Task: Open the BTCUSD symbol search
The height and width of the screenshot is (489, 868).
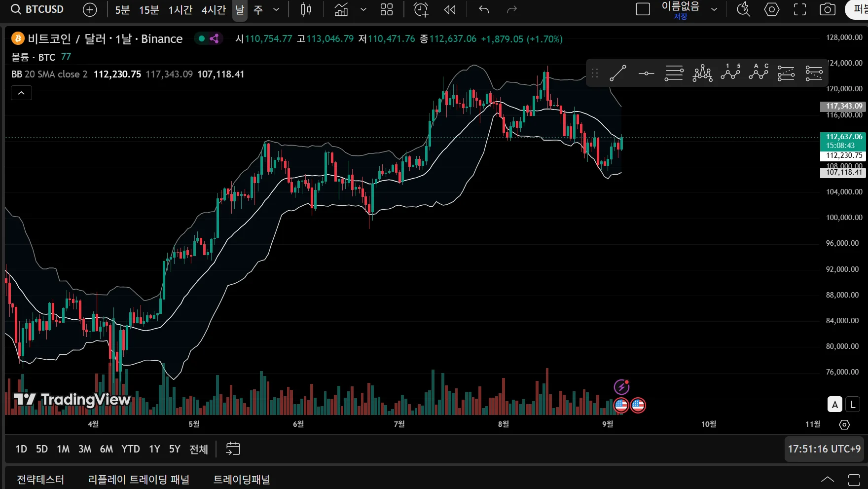Action: [37, 9]
